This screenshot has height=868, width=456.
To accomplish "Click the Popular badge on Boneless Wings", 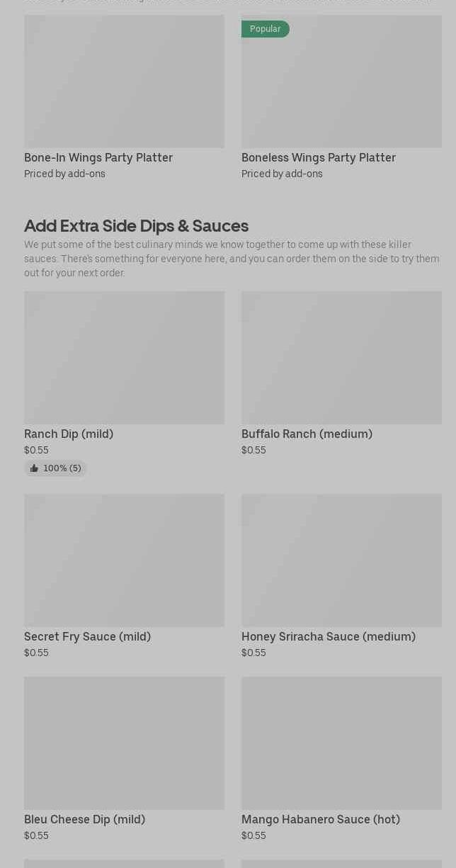I will pos(265,29).
